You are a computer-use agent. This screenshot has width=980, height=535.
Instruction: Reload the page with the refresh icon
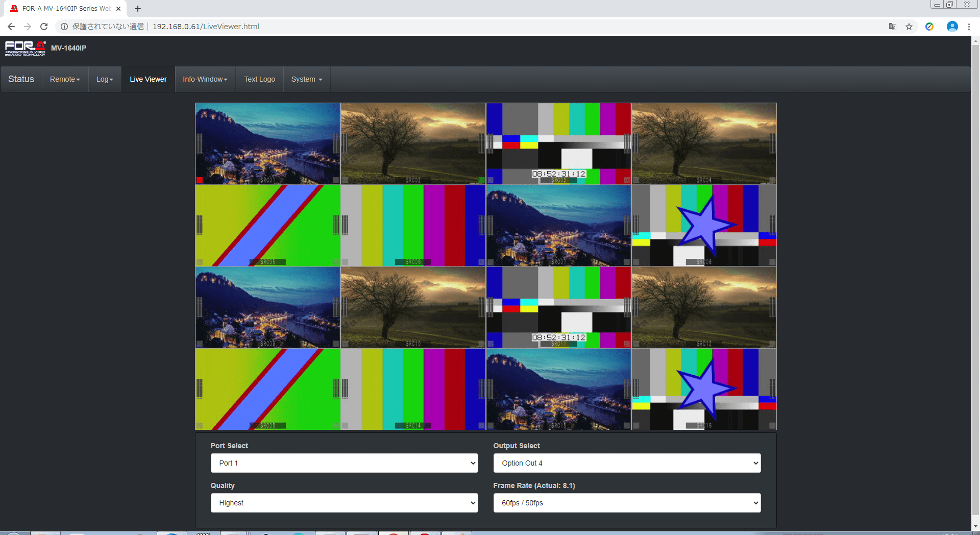tap(44, 27)
